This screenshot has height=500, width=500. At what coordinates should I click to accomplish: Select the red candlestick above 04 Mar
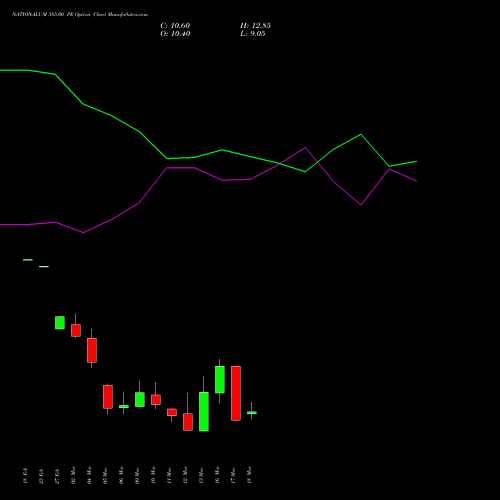[92, 350]
